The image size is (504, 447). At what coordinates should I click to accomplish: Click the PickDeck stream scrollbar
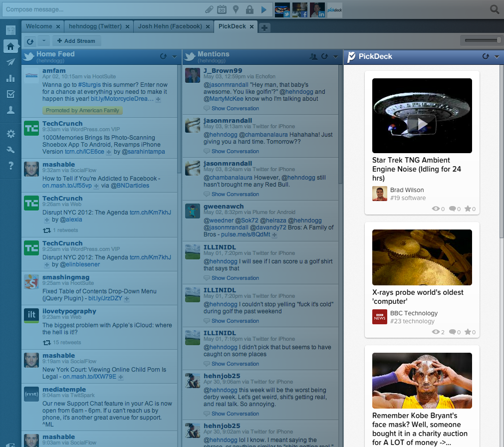point(502,152)
